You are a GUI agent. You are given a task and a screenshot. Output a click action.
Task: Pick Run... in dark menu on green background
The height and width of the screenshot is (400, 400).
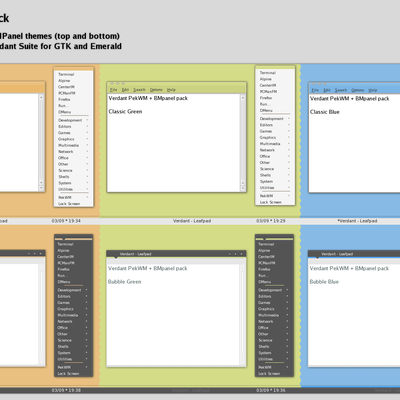click(263, 276)
